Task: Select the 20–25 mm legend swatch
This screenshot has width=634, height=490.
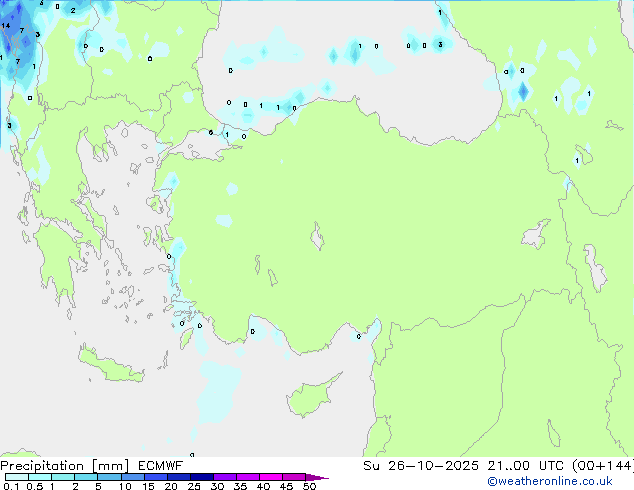Action: click(178, 477)
